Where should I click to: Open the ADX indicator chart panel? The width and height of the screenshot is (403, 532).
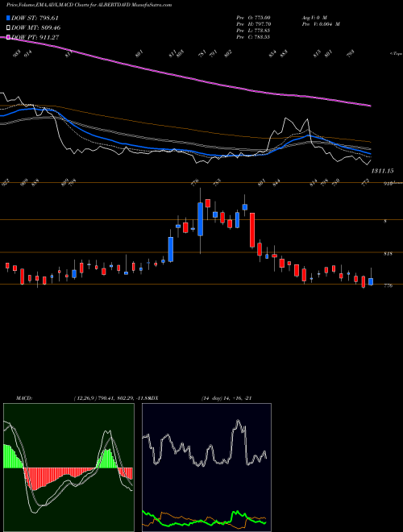click(x=206, y=468)
